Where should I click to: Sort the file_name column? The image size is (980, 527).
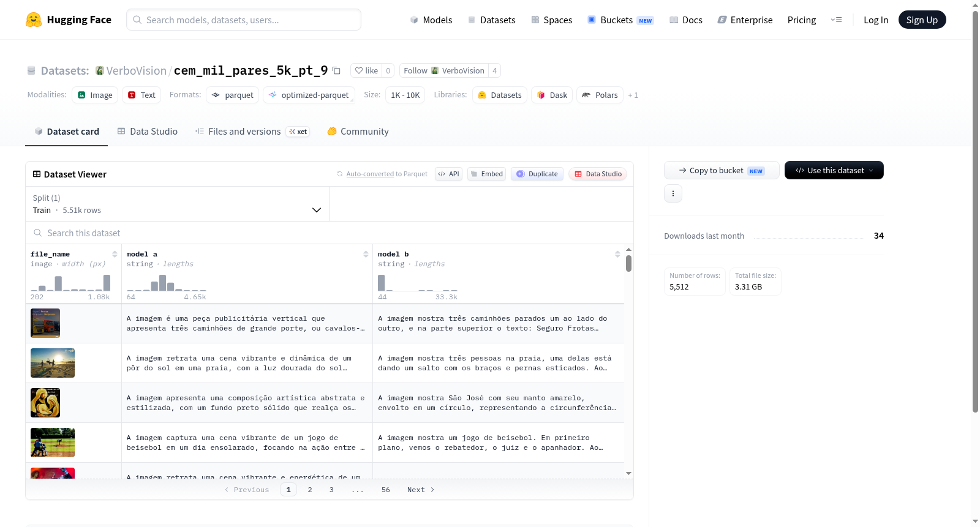click(115, 254)
